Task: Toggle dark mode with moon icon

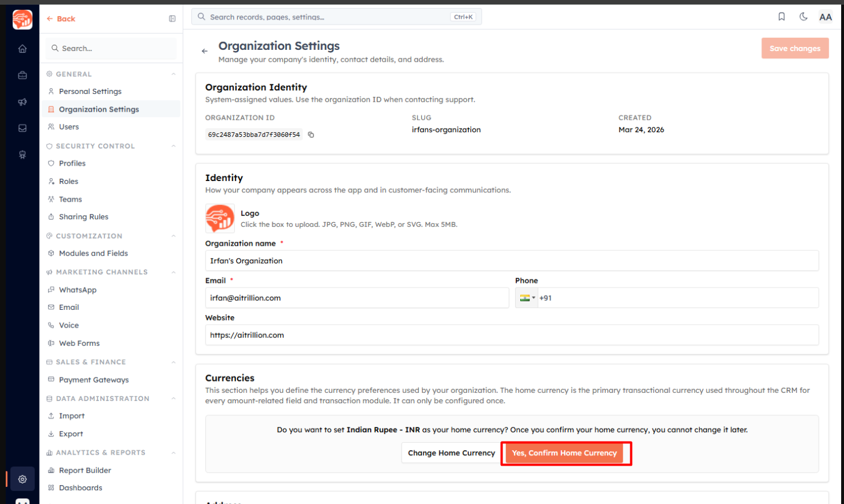Action: pos(803,17)
